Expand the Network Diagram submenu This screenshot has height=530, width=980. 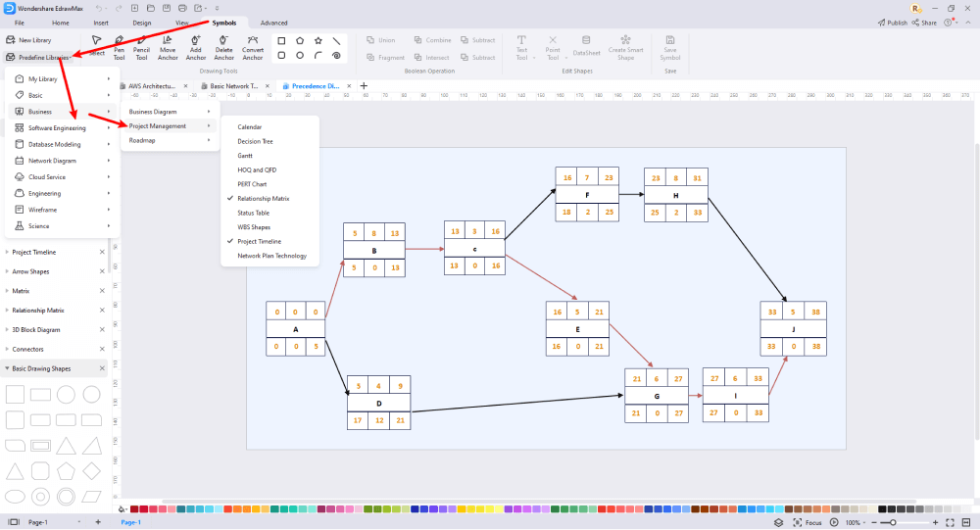61,161
